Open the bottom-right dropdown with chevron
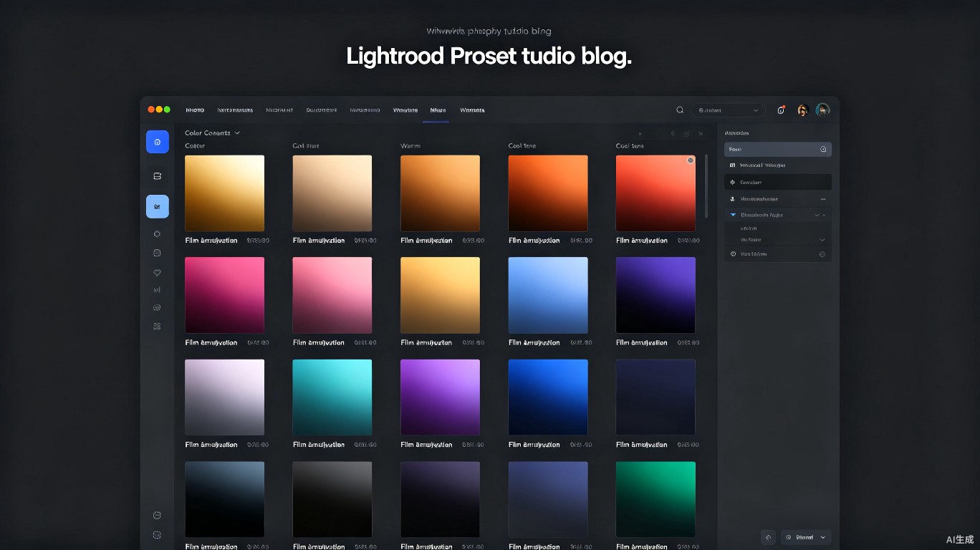Screen dimensions: 980x550 point(806,537)
